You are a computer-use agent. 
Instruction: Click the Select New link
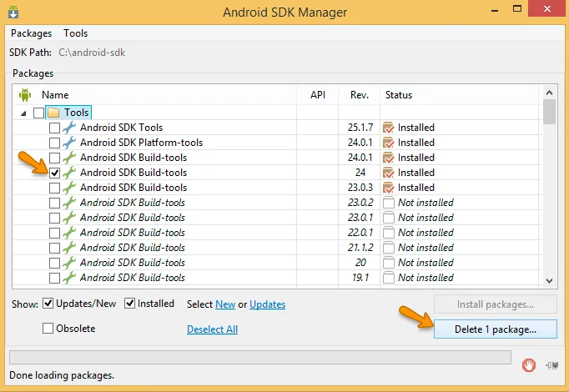tap(225, 304)
